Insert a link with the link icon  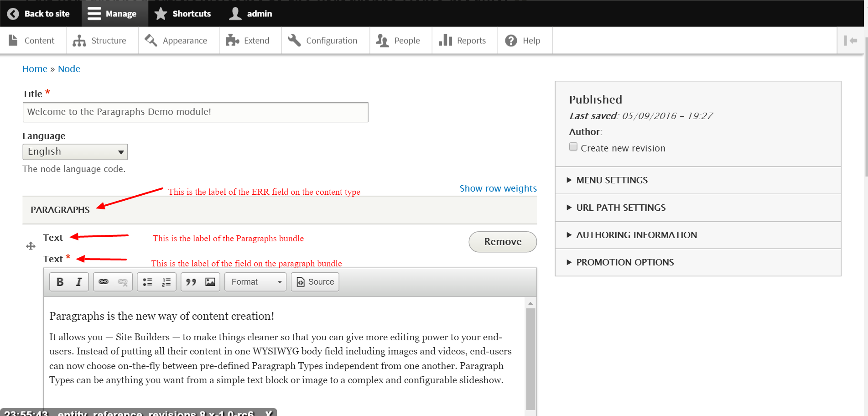pyautogui.click(x=104, y=282)
